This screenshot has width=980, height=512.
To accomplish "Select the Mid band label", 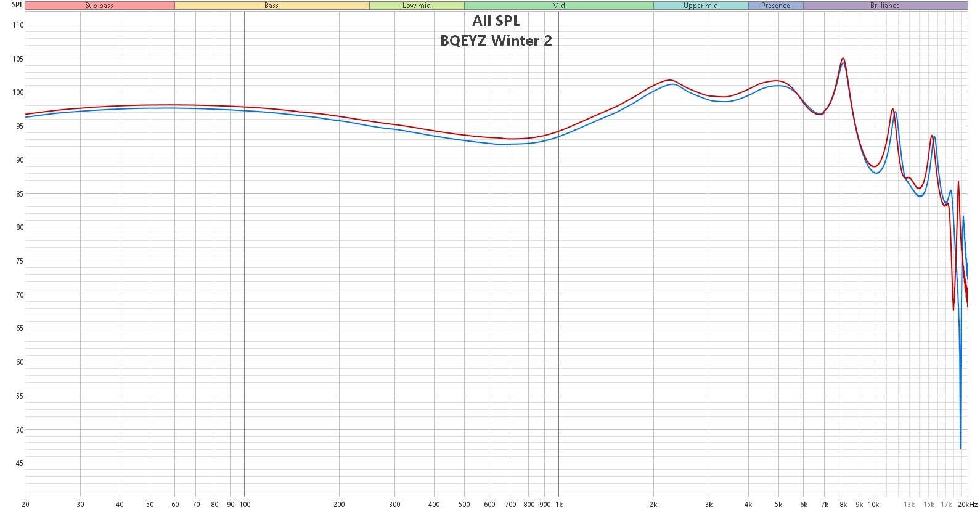I will click(x=558, y=6).
